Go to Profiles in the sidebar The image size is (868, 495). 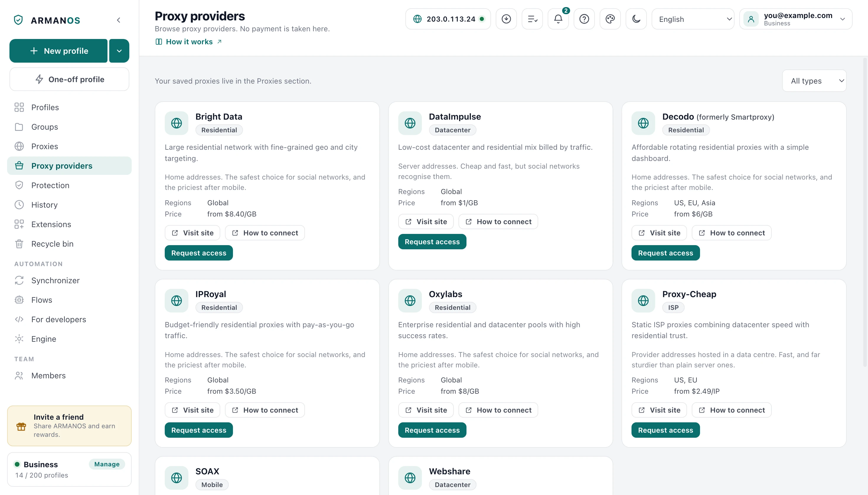click(x=69, y=108)
